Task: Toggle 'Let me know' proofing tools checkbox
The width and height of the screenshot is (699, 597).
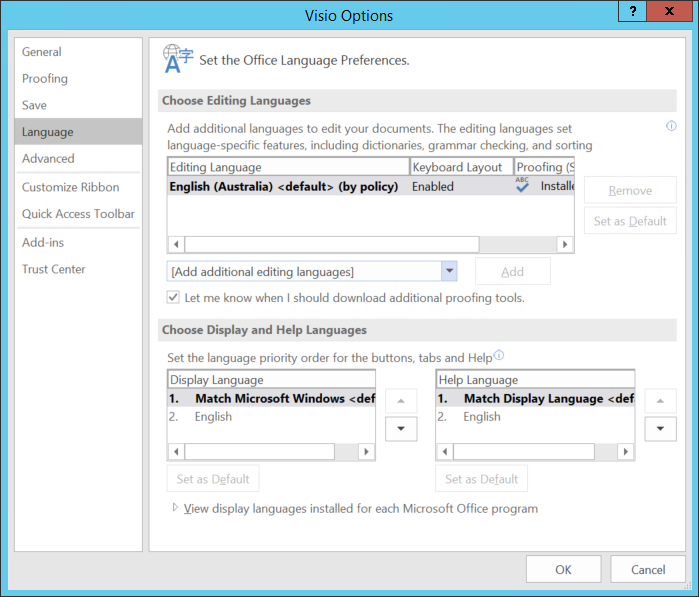Action: coord(173,297)
